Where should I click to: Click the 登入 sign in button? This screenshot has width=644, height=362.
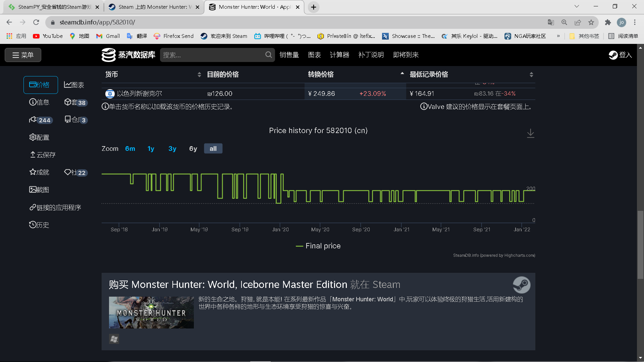tap(620, 55)
